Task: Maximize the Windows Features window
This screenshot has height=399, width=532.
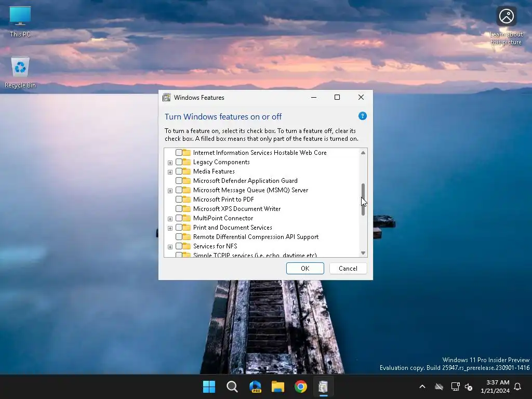Action: pos(337,97)
